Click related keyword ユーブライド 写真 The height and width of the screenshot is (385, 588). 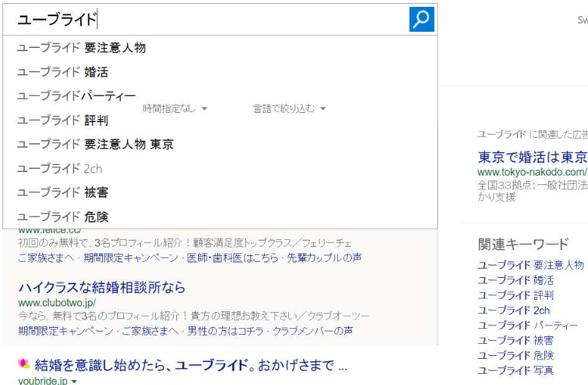pos(515,371)
